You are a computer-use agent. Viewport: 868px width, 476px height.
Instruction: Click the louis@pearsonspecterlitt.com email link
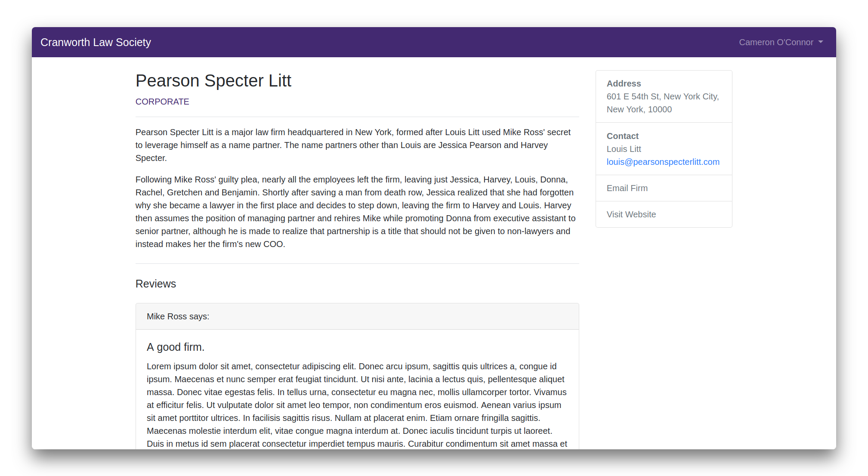tap(663, 162)
